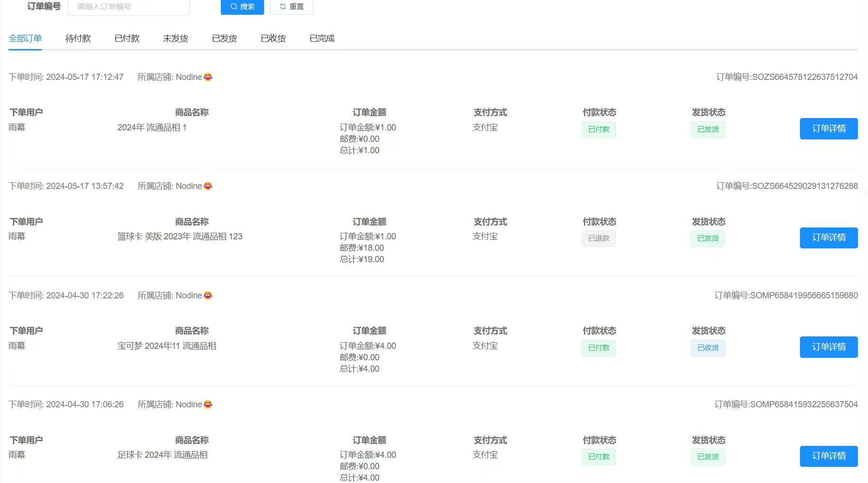Open 订单详情 for 2024年 流通品相 1 order
The height and width of the screenshot is (483, 868).
pyautogui.click(x=829, y=128)
